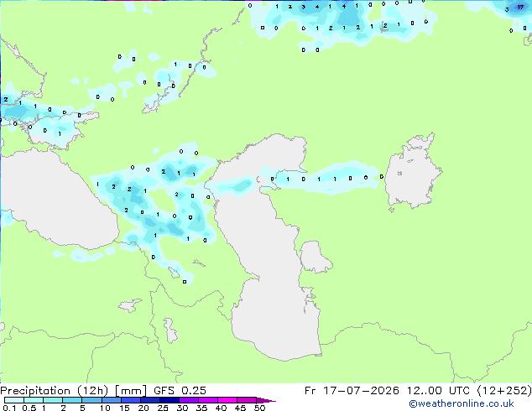Viewport: 532px width, 411px height.
Task: Click the legend value label '0.5'
Action: click(x=29, y=408)
